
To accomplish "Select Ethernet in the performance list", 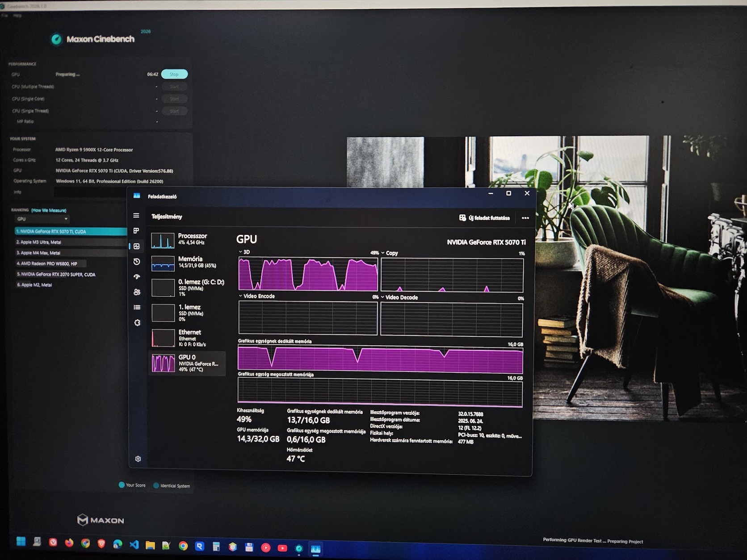I will click(188, 338).
